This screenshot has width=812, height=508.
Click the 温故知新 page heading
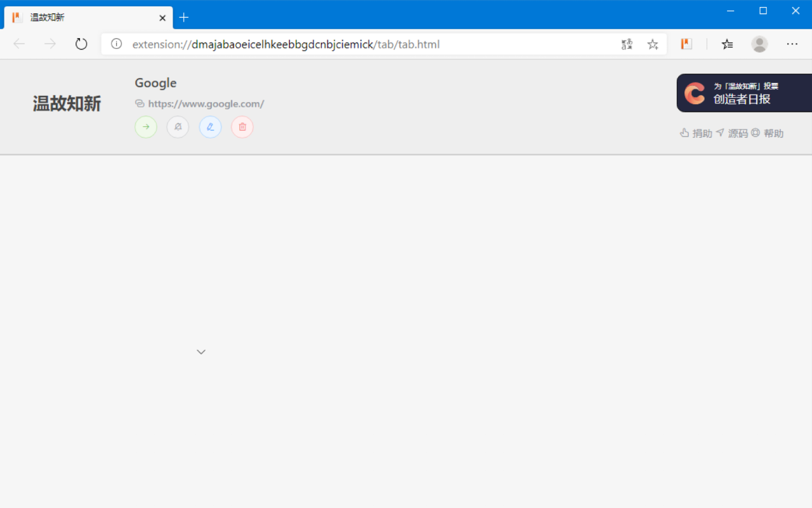(67, 104)
